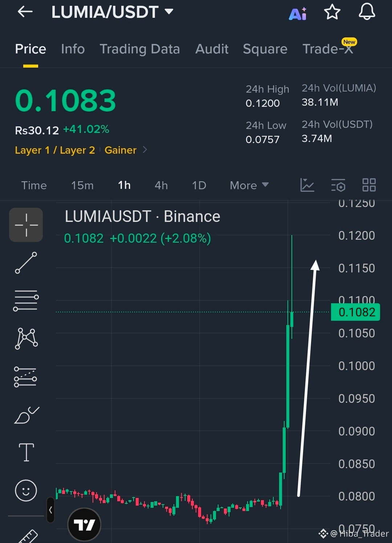Select the brush drawing tool
The width and height of the screenshot is (392, 543).
tap(26, 415)
